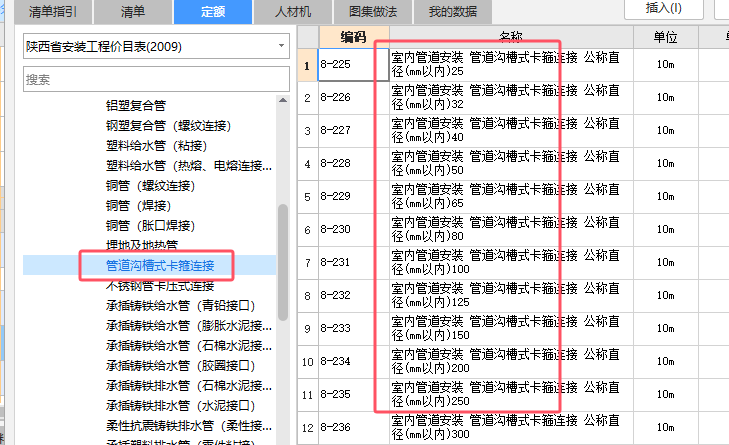
Task: Click name cell ending with 径(mm以内)300
Action: tap(511, 428)
